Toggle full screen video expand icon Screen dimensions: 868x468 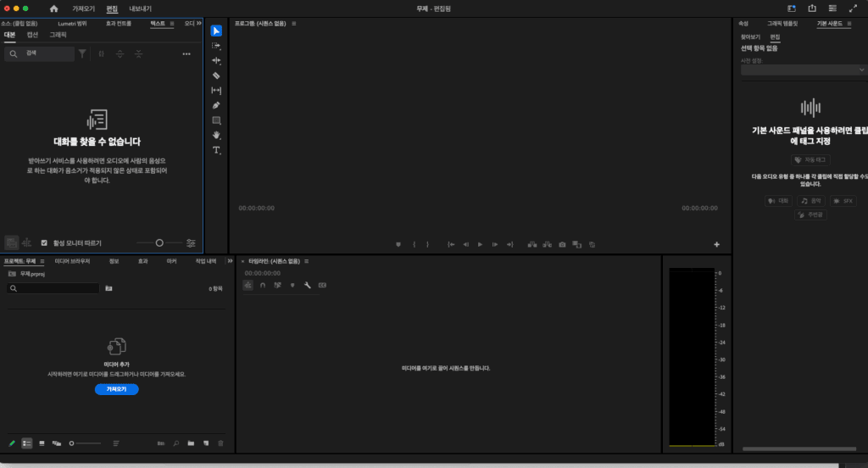[x=853, y=8]
